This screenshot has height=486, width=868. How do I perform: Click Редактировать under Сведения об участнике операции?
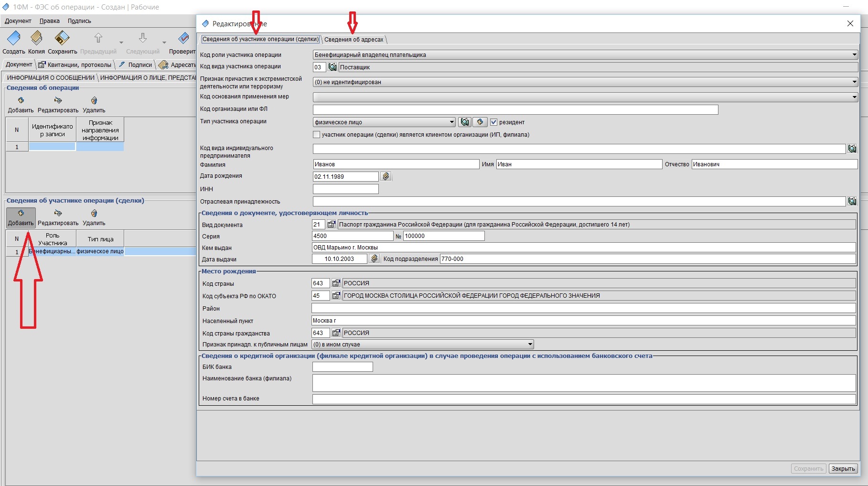(58, 218)
